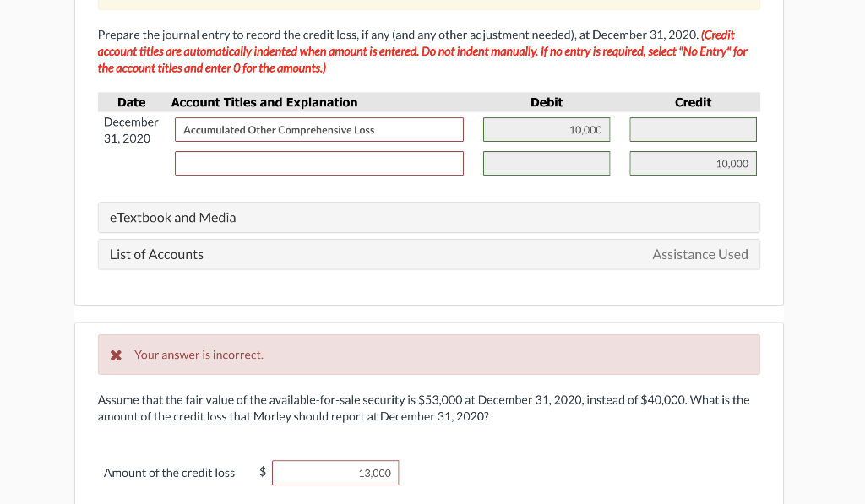
Task: Click the empty second account title field
Action: click(x=318, y=163)
